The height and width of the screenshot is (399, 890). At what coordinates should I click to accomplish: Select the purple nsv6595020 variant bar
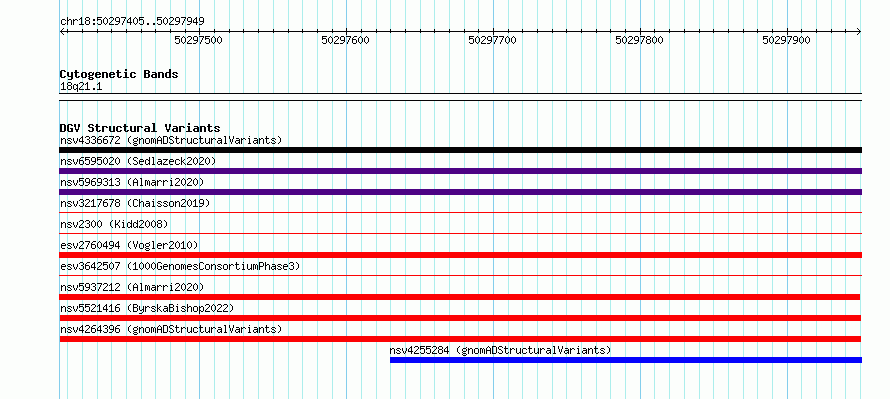[460, 171]
